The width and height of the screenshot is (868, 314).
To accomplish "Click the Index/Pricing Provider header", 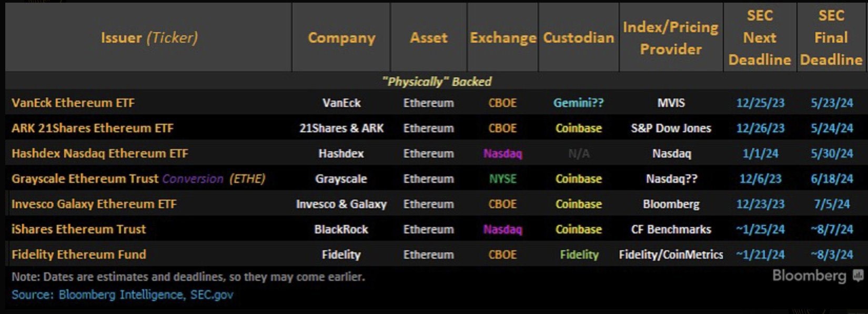I will pos(671,38).
